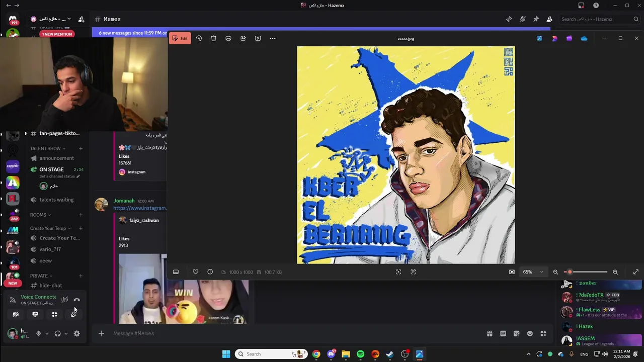Open Discord threads icon in channel header
The height and width of the screenshot is (362, 644).
509,19
